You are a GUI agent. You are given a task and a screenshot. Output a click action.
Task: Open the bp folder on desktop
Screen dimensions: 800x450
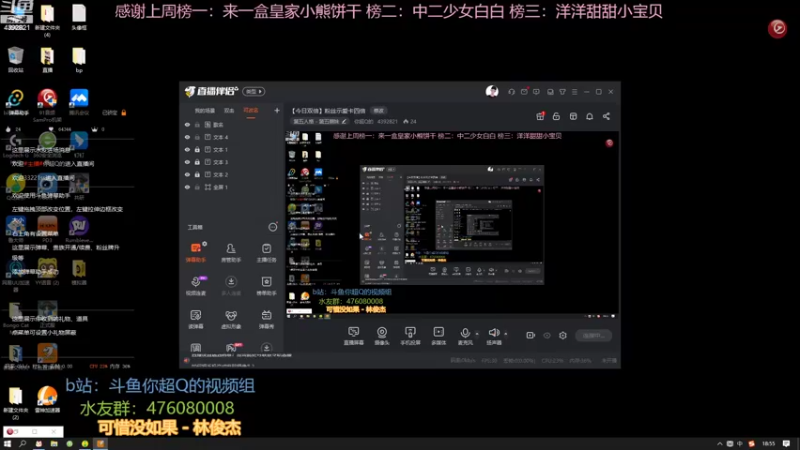tap(79, 60)
